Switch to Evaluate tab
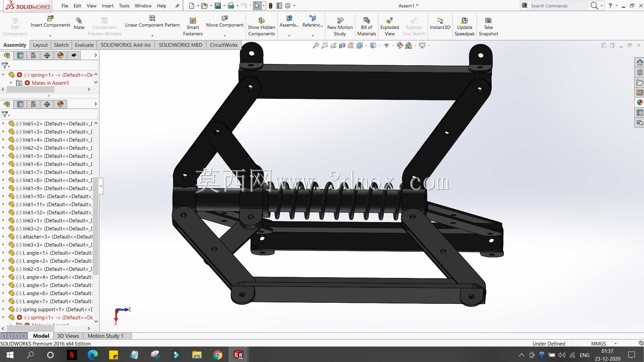This screenshot has height=362, width=644. coord(84,45)
